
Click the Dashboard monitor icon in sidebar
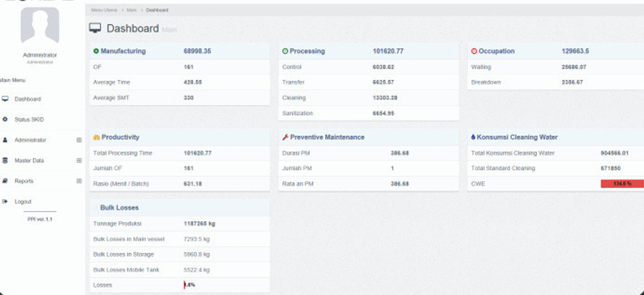[x=5, y=99]
